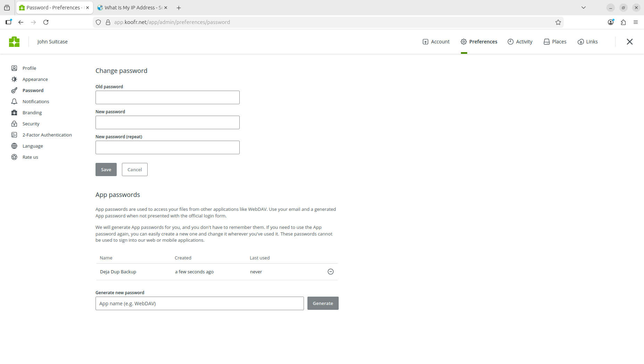Cancel the password change
The height and width of the screenshot is (364, 644).
point(134,169)
